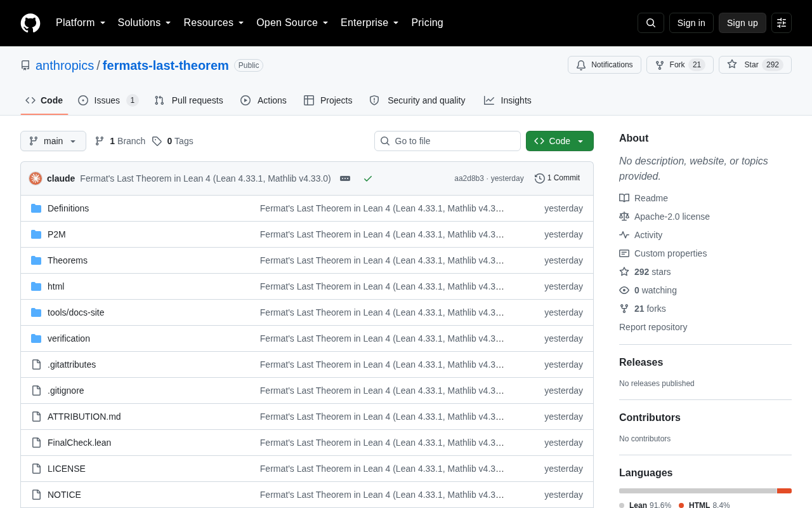Click the verification folder icon
812x508 pixels.
coord(36,338)
